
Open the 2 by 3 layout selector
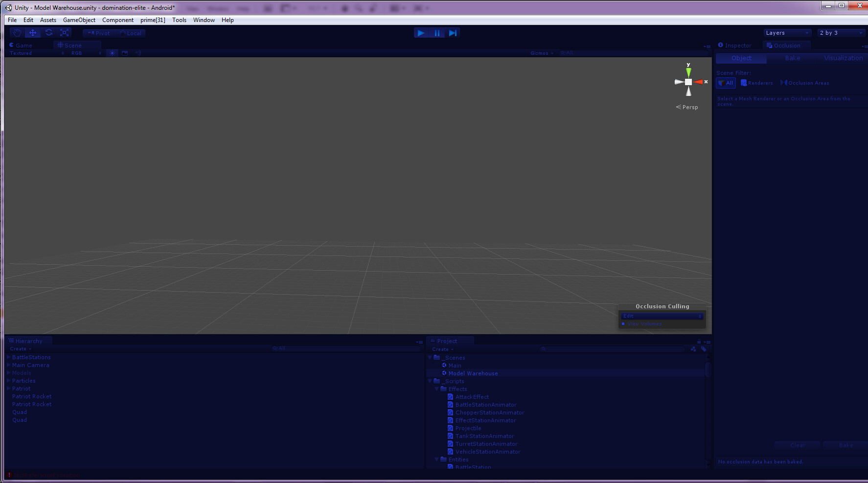[841, 32]
